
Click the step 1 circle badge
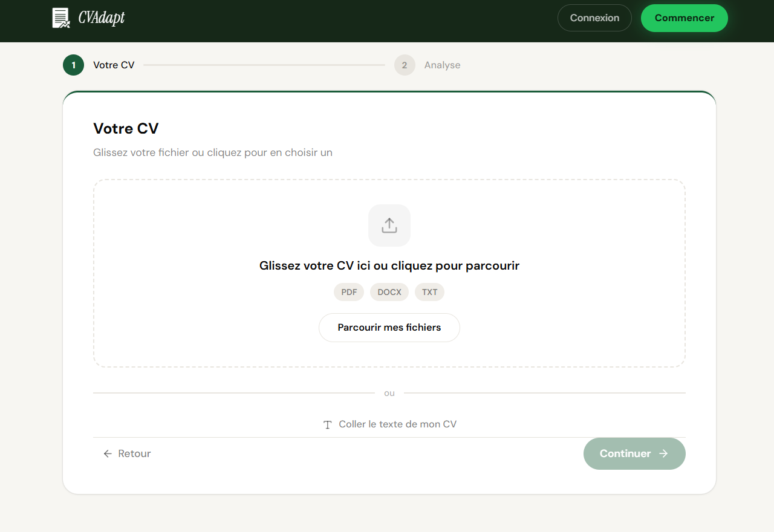(73, 65)
